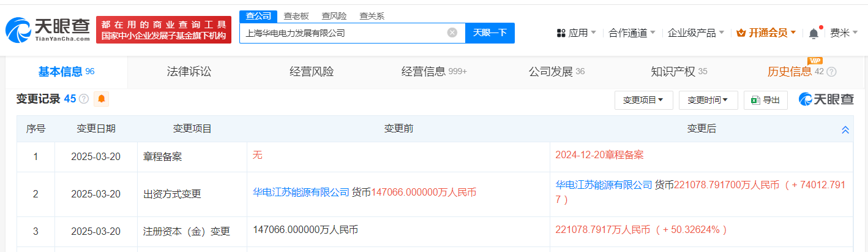868x252 pixels.
Task: Export records with 导出 button
Action: click(766, 100)
